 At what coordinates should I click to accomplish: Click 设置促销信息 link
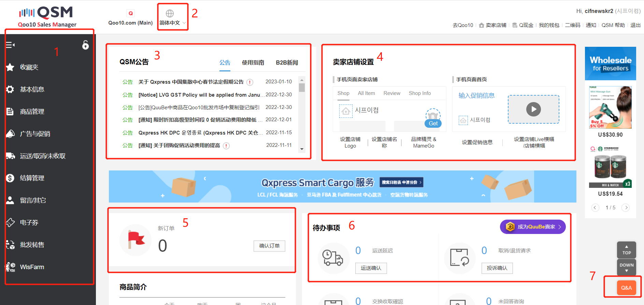coord(477,142)
